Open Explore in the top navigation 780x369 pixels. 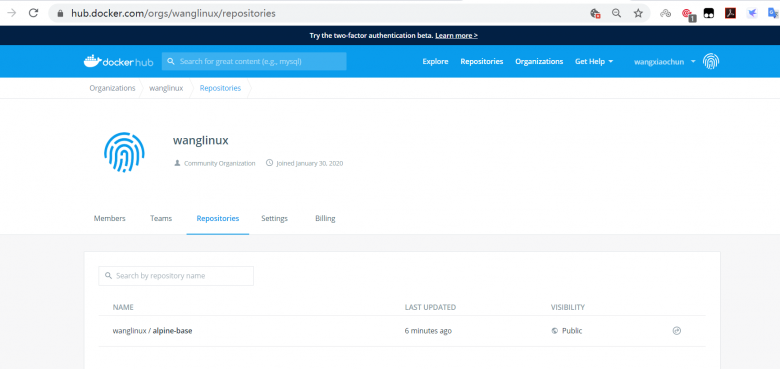tap(435, 62)
